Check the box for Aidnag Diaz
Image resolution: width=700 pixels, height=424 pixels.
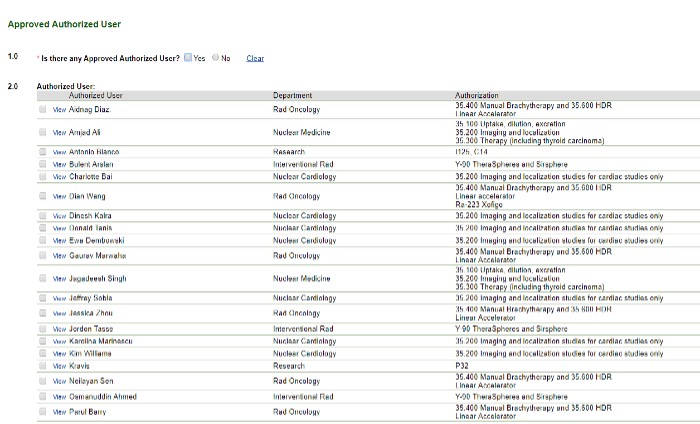point(43,109)
